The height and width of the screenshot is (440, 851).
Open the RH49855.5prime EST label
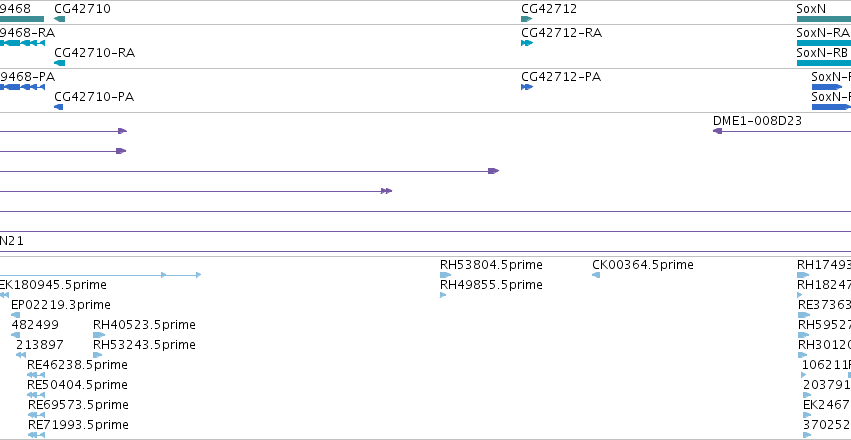491,285
